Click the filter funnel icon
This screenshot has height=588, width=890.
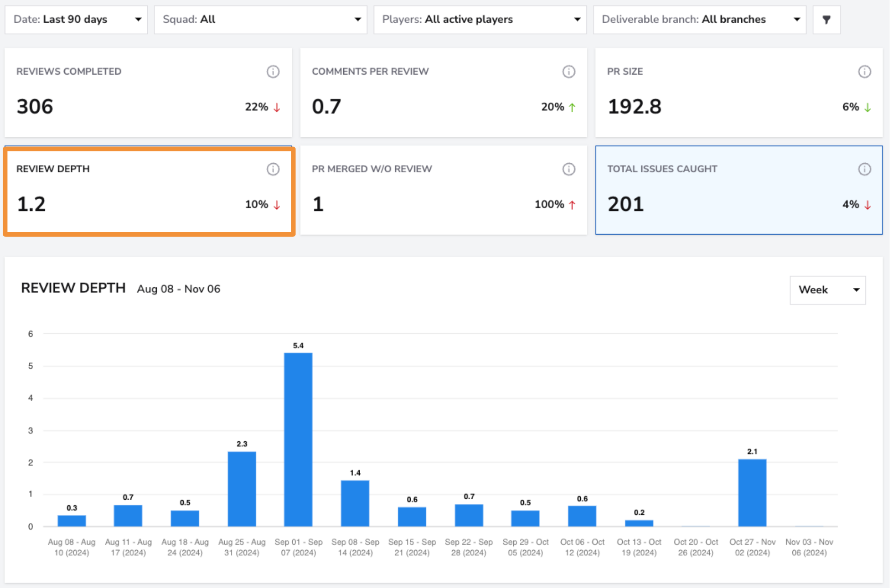[x=826, y=20]
